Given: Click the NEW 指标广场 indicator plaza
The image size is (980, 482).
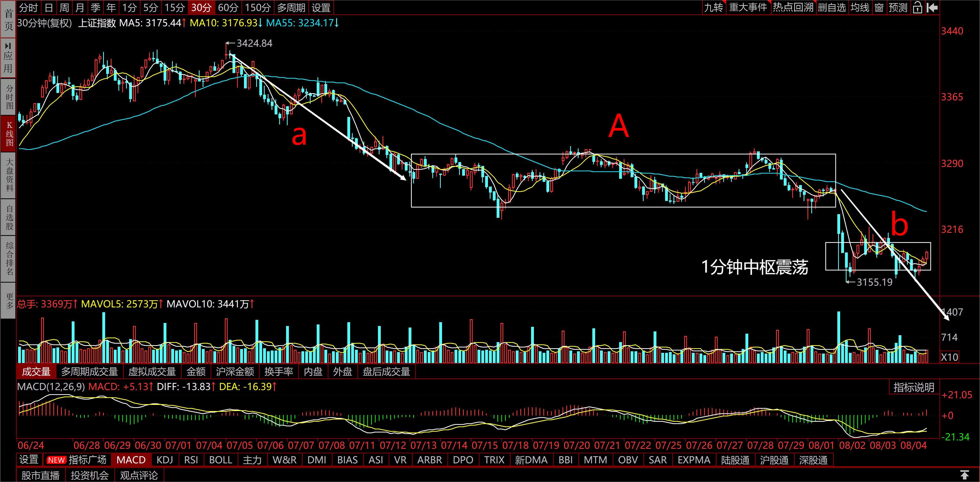Looking at the screenshot, I should [x=77, y=460].
